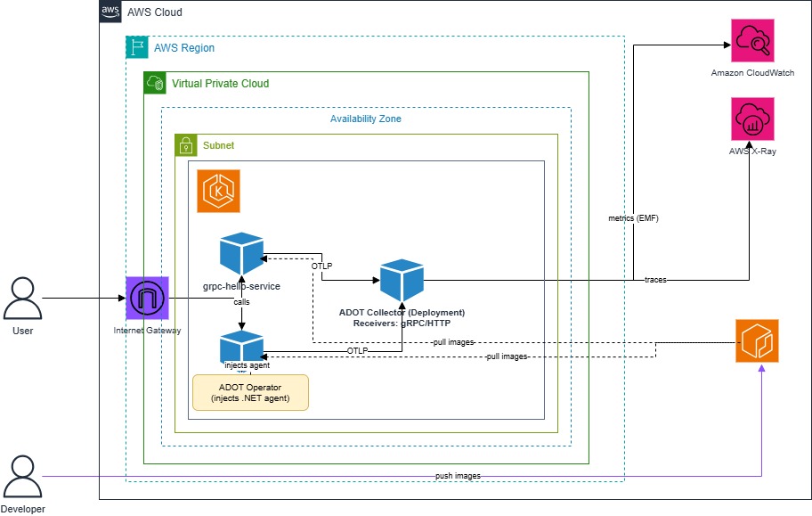Click the AWS X-Ray icon
This screenshot has height=516, width=812.
(x=752, y=119)
